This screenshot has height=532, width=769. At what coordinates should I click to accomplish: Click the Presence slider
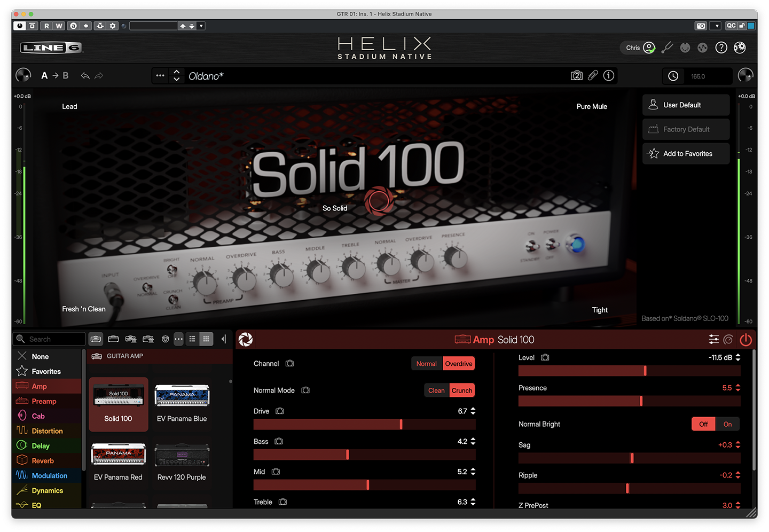coord(630,401)
